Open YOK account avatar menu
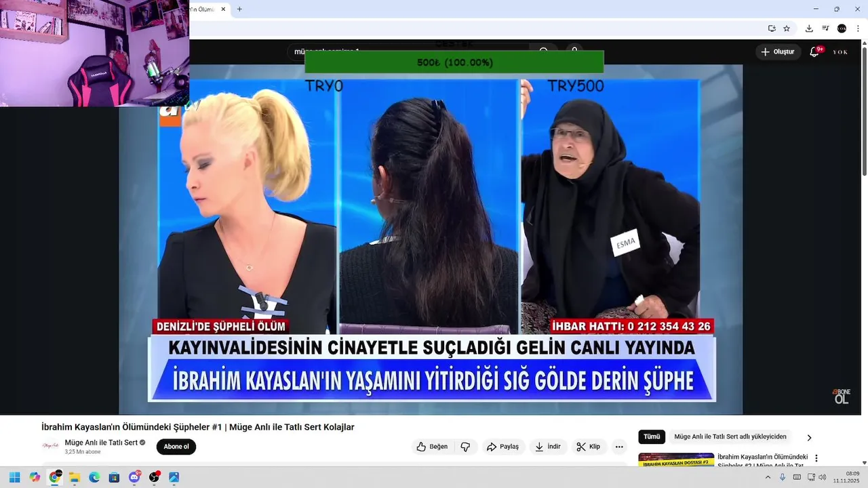The width and height of the screenshot is (868, 488). pos(841,52)
